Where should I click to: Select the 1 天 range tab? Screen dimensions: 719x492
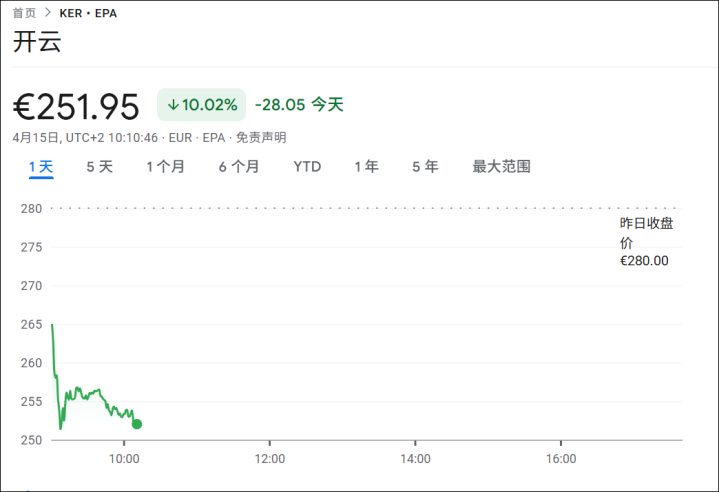click(41, 167)
